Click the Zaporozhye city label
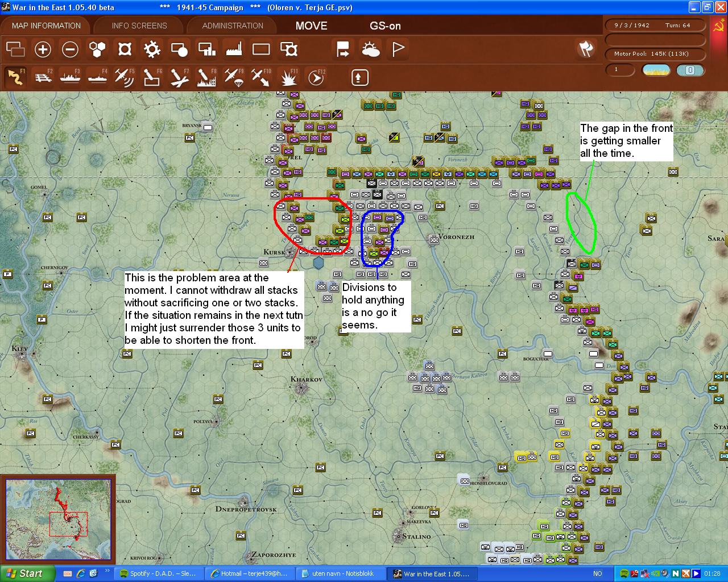The width and height of the screenshot is (728, 582). tap(274, 554)
